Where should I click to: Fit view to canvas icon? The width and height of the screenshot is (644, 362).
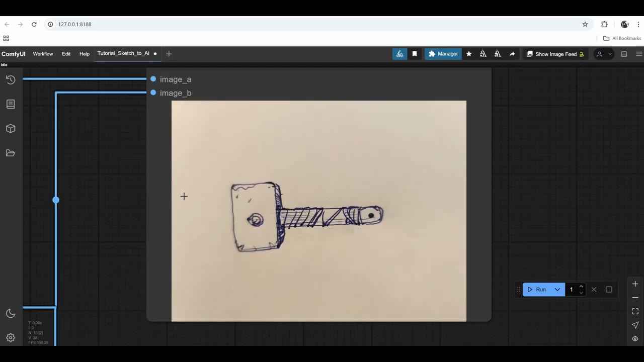click(635, 311)
